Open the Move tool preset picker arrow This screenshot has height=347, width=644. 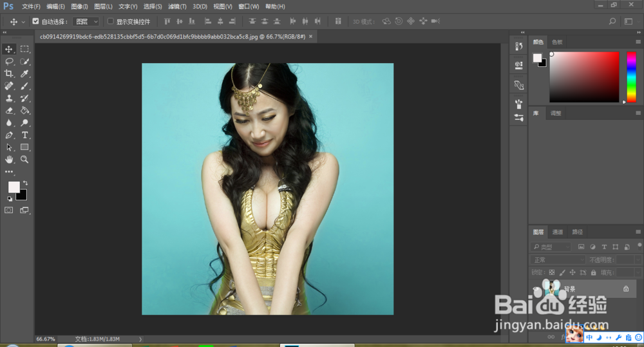coord(23,22)
